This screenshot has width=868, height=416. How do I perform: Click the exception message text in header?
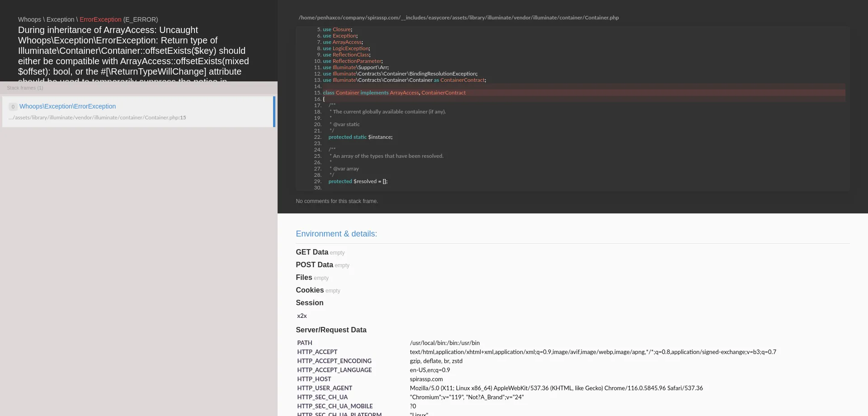(x=134, y=53)
